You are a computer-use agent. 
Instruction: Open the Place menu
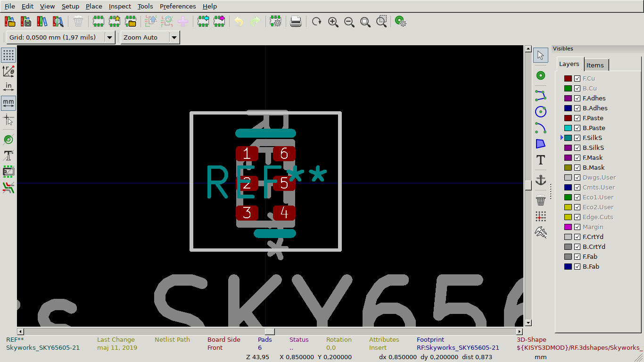[x=94, y=6]
